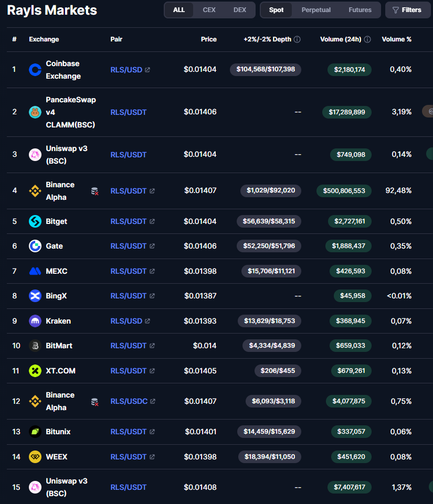Click the $500,806,553 volume badge
This screenshot has width=433, height=504.
(x=344, y=190)
